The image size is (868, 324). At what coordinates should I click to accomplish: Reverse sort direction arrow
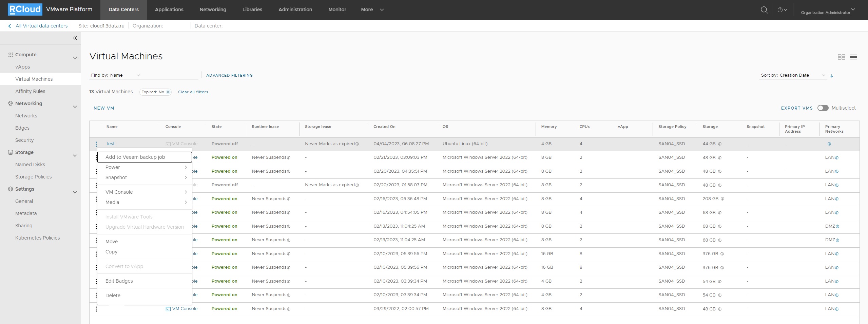(x=832, y=76)
